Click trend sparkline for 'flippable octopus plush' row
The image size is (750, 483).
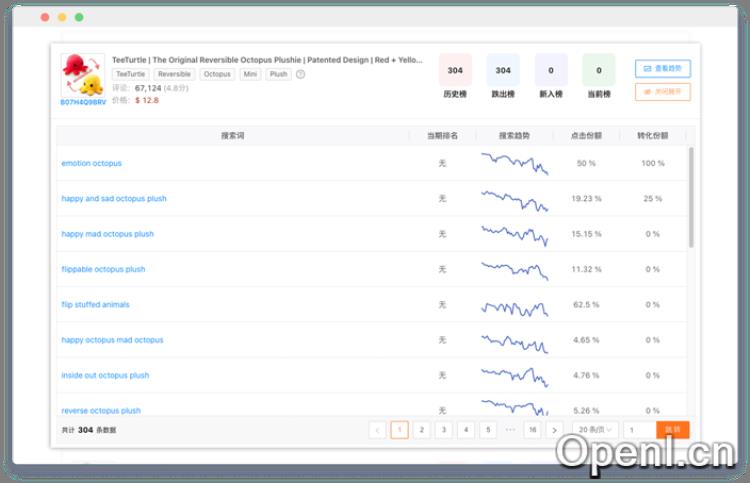point(514,269)
